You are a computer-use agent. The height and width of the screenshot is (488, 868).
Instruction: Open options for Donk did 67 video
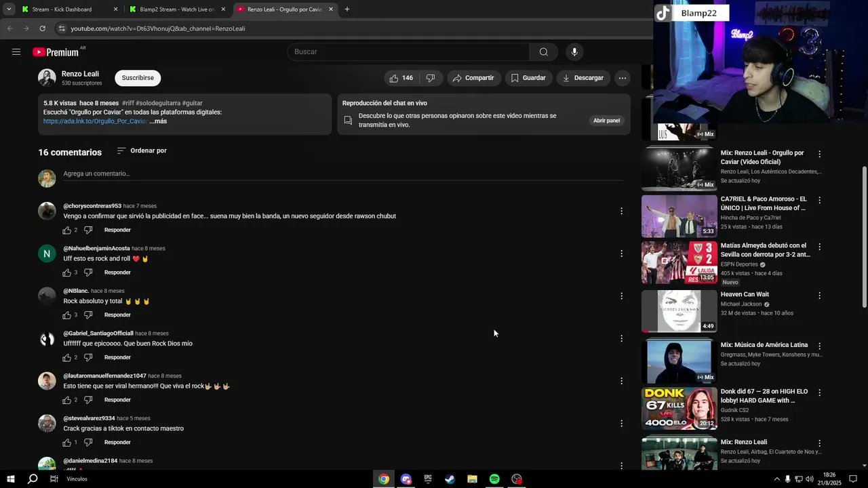tap(819, 392)
